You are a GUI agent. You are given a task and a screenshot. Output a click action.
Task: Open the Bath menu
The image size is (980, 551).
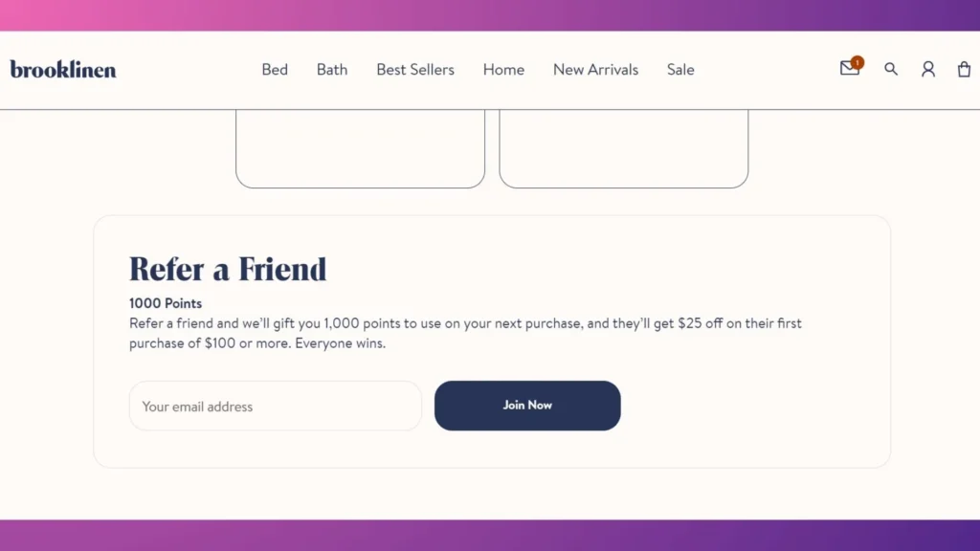(331, 69)
